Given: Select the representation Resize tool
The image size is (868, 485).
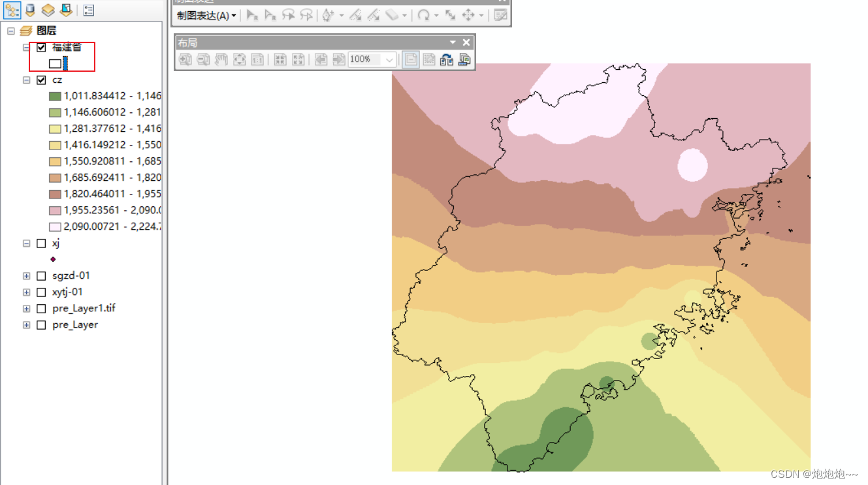Looking at the screenshot, I should click(450, 15).
